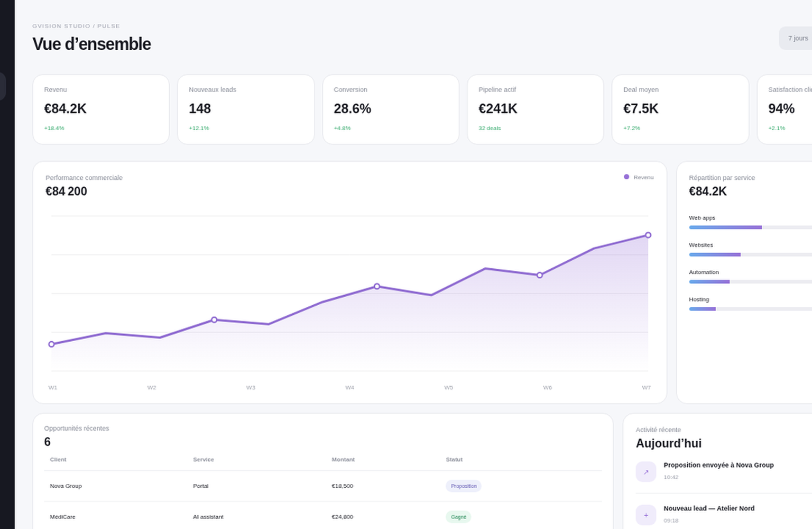Click the Automation progress bar
Image resolution: width=812 pixels, height=529 pixels.
(x=751, y=281)
